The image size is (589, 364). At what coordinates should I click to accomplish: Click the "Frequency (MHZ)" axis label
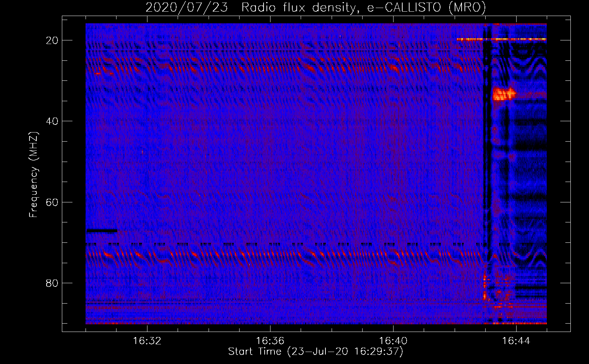point(33,175)
